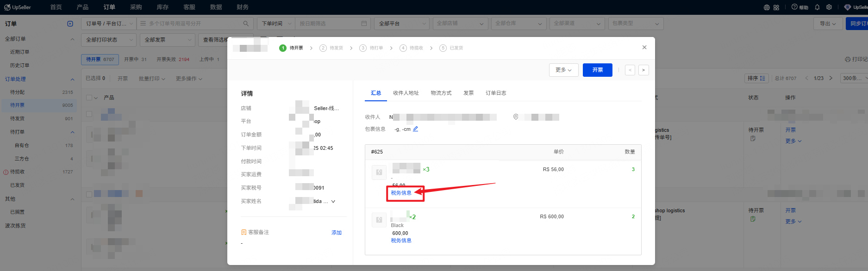Open the 订单日志 tab
The height and width of the screenshot is (271, 868).
pos(495,93)
